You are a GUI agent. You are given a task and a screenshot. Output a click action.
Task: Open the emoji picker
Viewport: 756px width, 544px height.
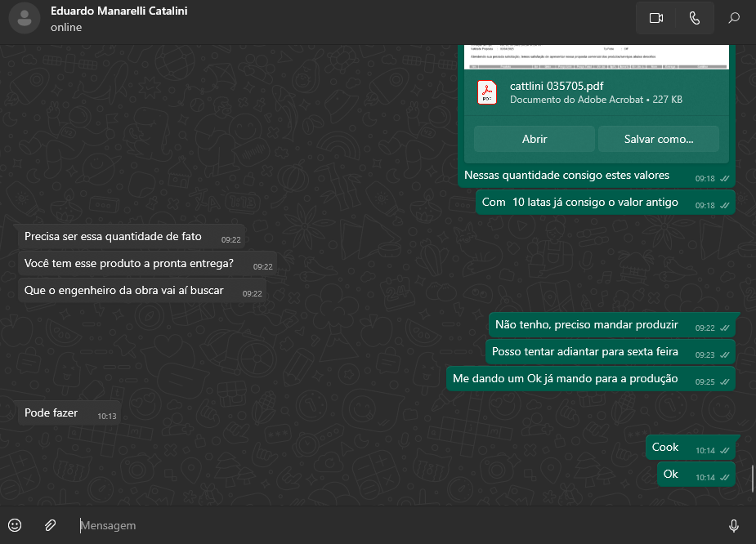pos(15,525)
